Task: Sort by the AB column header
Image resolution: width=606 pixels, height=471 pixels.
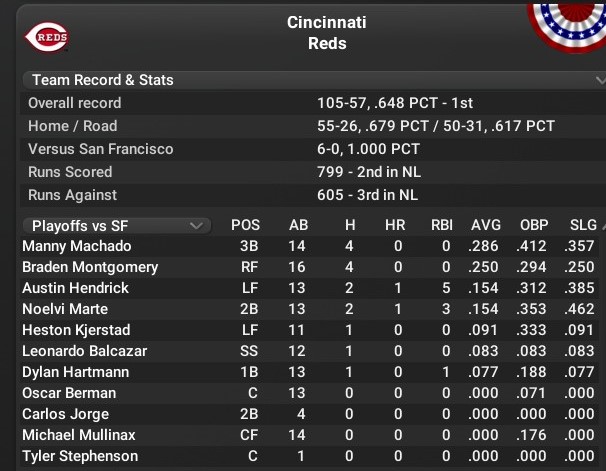Action: click(x=298, y=226)
